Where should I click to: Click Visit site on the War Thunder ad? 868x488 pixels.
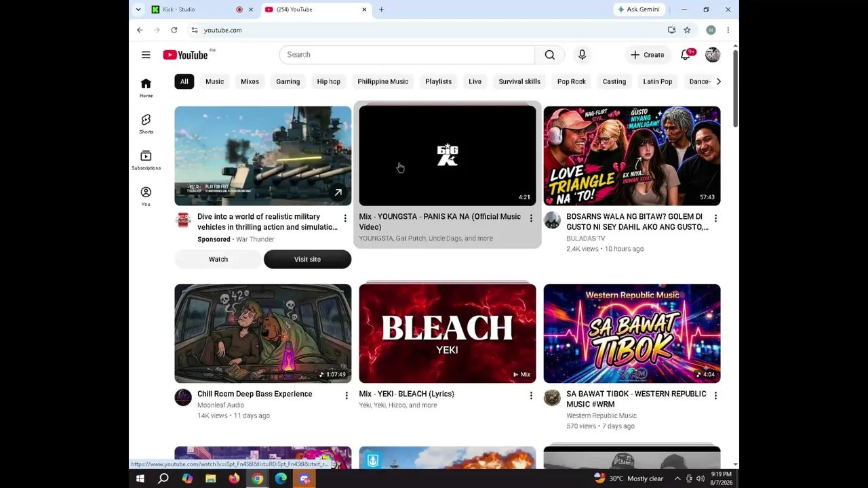click(x=307, y=259)
